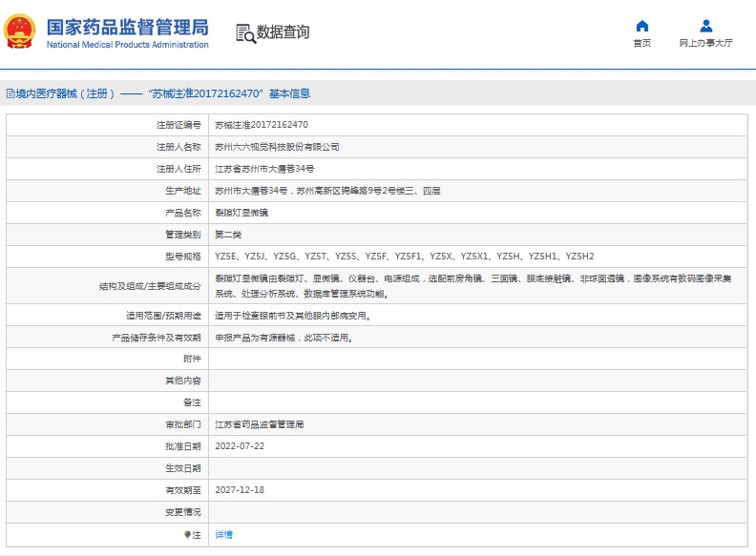Open the 首页 text label
This screenshot has width=756, height=556.
tap(642, 44)
